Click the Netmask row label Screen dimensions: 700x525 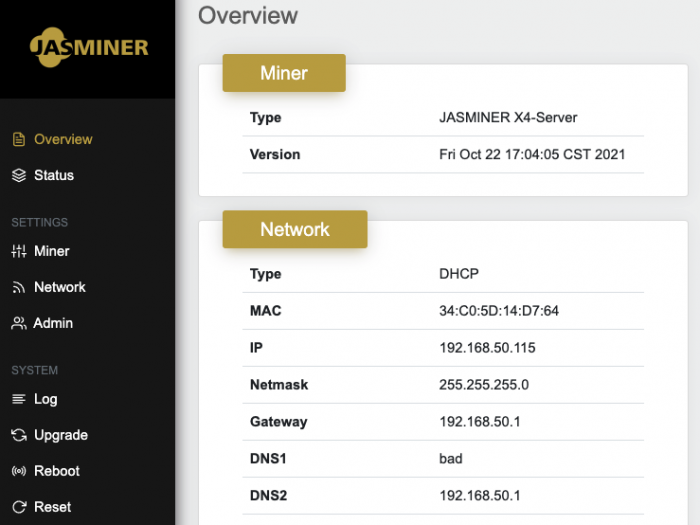(279, 385)
